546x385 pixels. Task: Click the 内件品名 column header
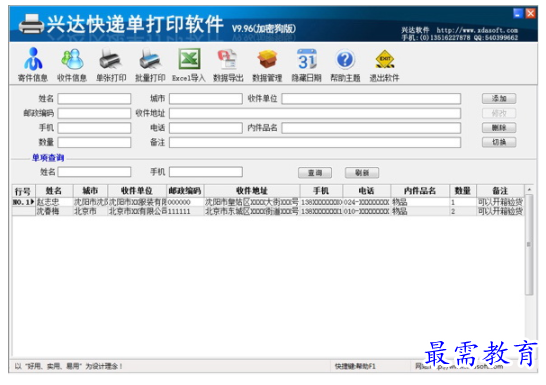[x=420, y=191]
